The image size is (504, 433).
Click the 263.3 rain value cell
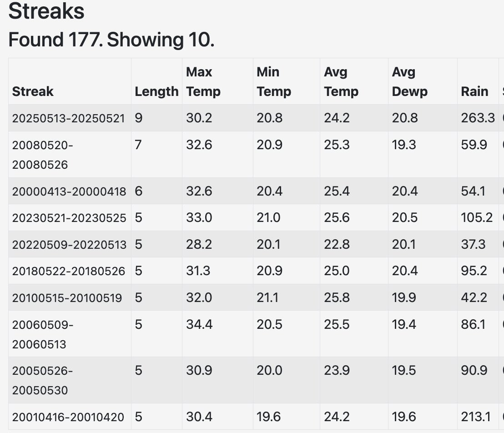[478, 118]
